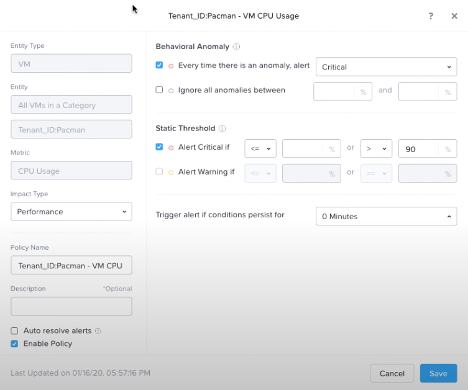Image resolution: width=468 pixels, height=390 pixels.
Task: Click the Alert Warning upper threshold field
Action: pyautogui.click(x=427, y=173)
